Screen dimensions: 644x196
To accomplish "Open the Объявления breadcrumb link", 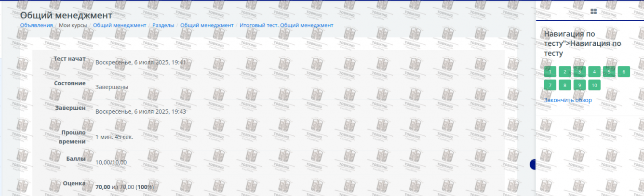I will pyautogui.click(x=36, y=25).
